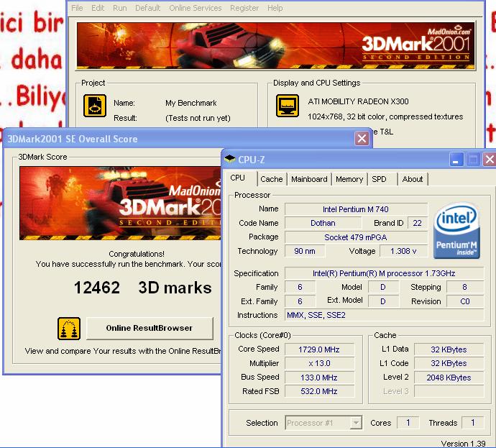The height and width of the screenshot is (448, 496).
Task: Switch to the About tab in CPU-Z
Action: click(x=412, y=179)
